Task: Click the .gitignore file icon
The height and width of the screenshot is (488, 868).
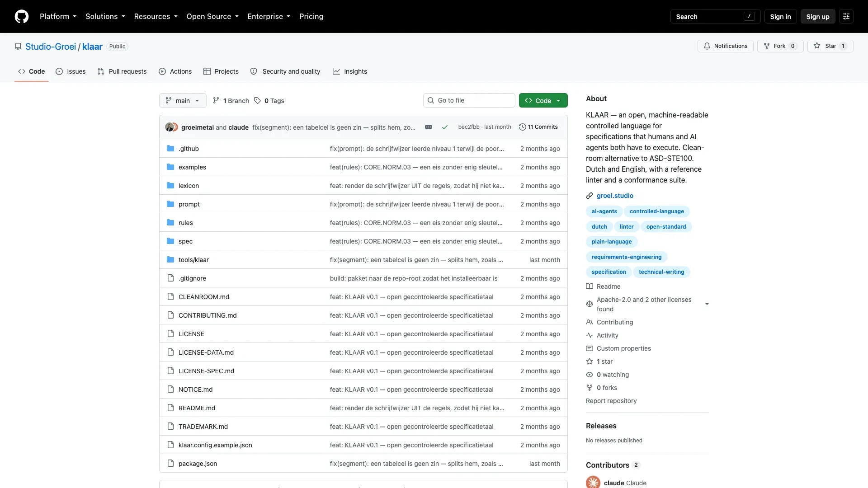Action: (x=170, y=278)
